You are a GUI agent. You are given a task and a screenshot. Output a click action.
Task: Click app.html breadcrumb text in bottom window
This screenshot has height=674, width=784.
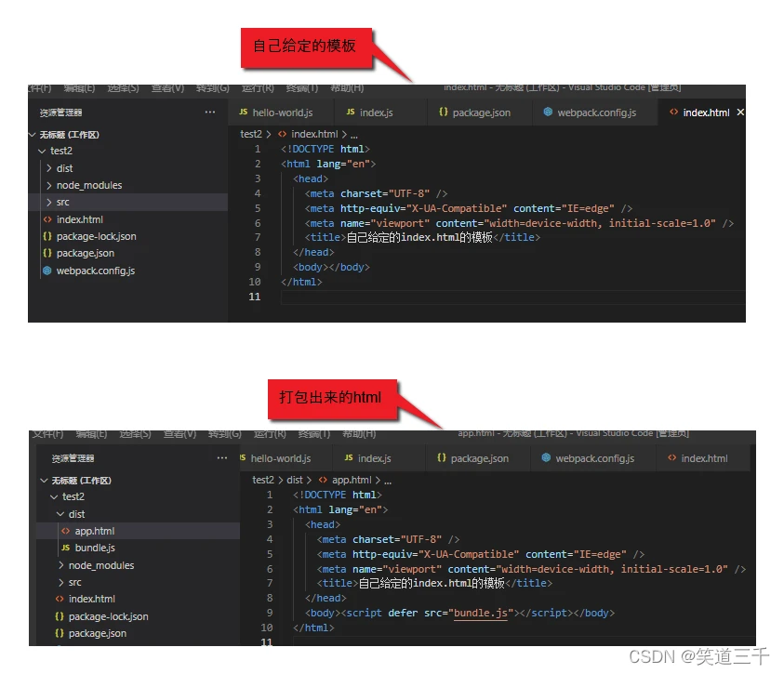[352, 480]
